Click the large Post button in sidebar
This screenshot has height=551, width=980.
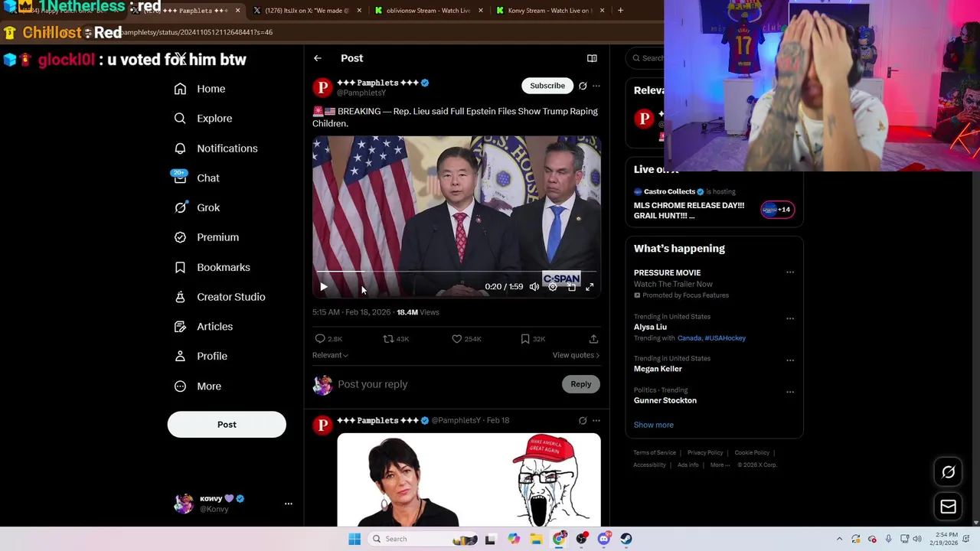(227, 425)
